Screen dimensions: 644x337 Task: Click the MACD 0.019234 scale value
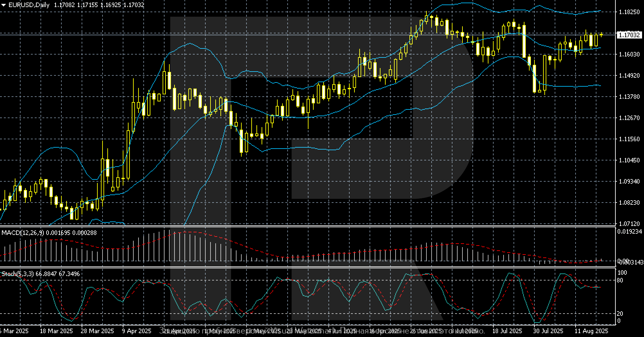[x=630, y=231]
